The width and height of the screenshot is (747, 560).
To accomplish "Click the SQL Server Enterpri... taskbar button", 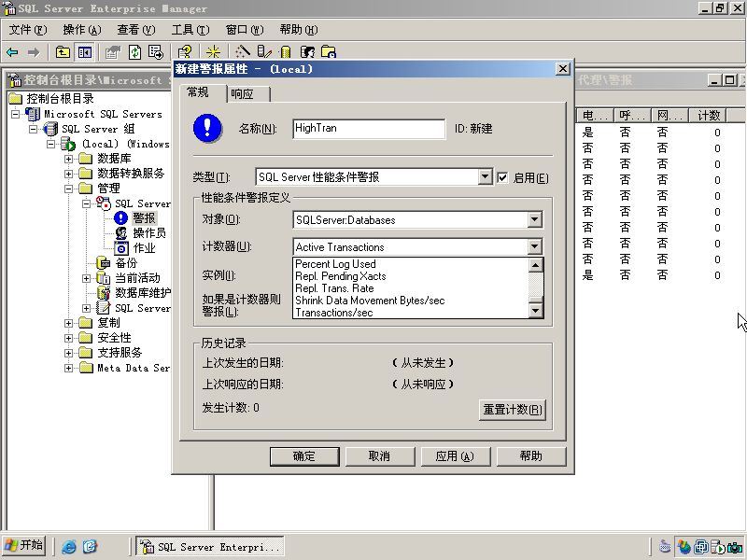I will pyautogui.click(x=209, y=547).
